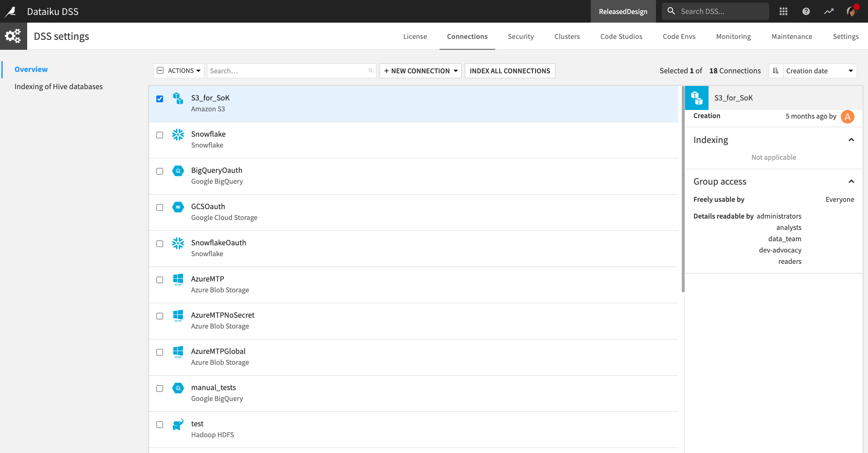Go to the Monitoring tab
The width and height of the screenshot is (868, 453).
click(x=733, y=36)
